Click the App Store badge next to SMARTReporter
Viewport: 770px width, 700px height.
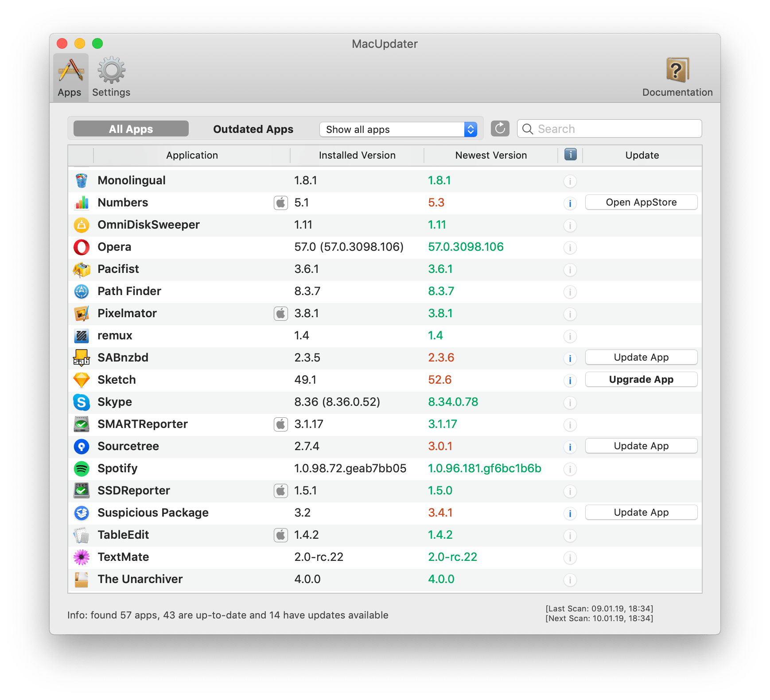(x=281, y=424)
